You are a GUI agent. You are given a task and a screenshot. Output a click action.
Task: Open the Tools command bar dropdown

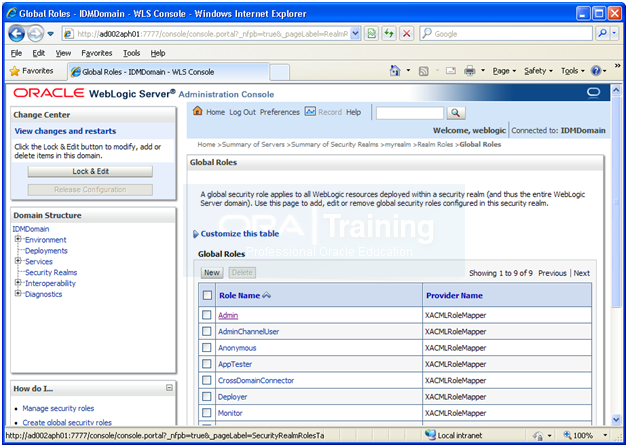coord(572,71)
